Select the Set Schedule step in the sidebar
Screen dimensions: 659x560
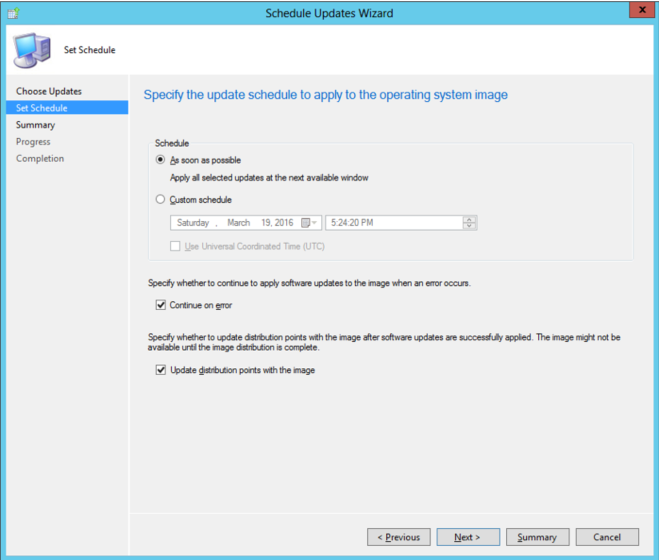42,108
